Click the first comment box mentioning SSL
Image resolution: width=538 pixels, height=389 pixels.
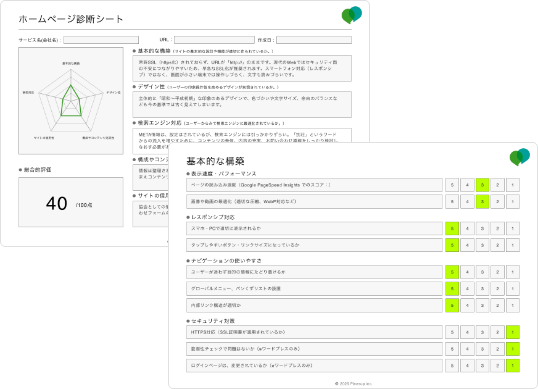tap(242, 68)
